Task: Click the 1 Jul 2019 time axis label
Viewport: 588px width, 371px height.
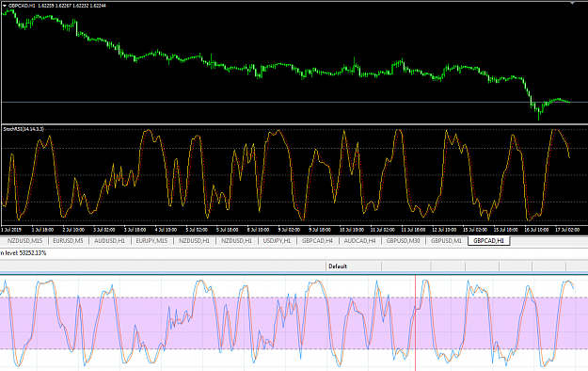Action: click(11, 230)
